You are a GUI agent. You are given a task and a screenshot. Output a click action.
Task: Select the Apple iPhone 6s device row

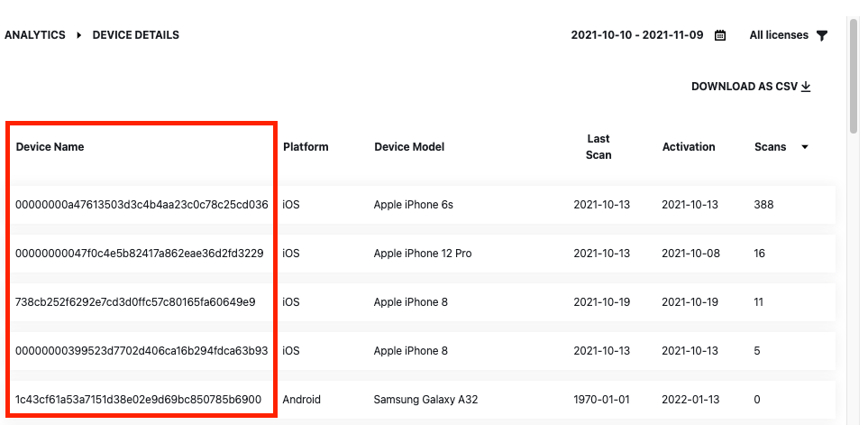coord(421,205)
